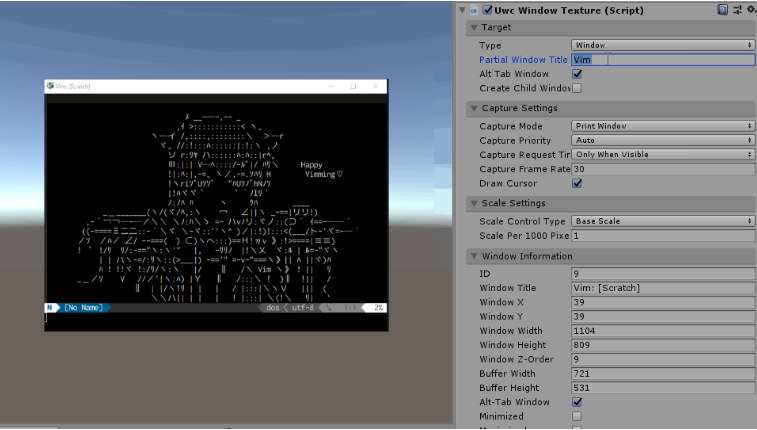Viewport: 757px width, 430px height.
Task: Open the Type dropdown showing Window
Action: tap(663, 45)
